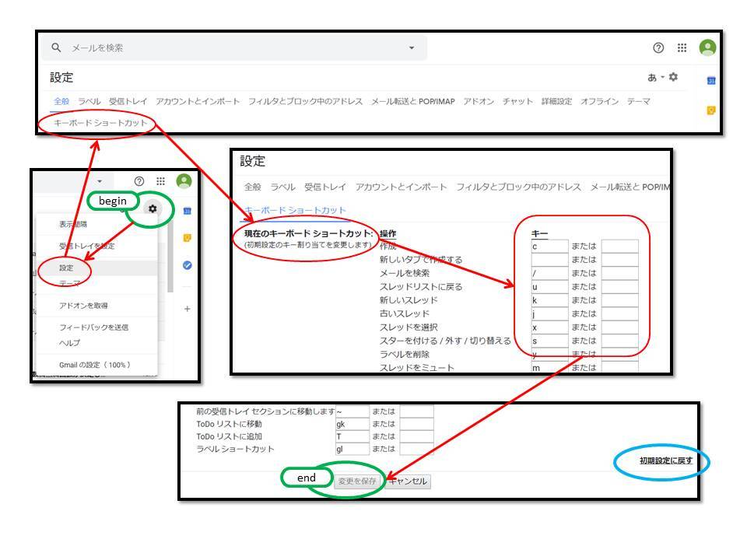The image size is (747, 560).
Task: Open Google apps grid in top settings panel
Action: 682,47
